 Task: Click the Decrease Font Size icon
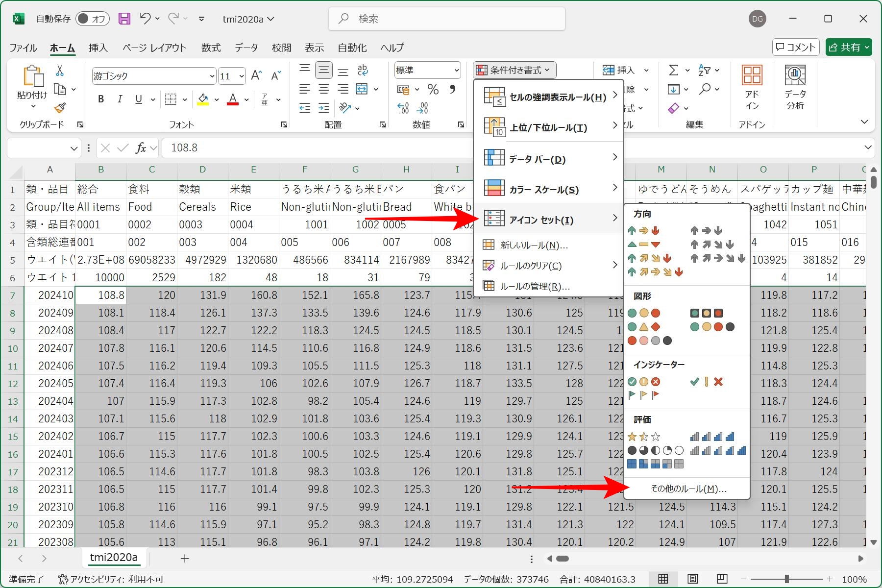coord(276,75)
